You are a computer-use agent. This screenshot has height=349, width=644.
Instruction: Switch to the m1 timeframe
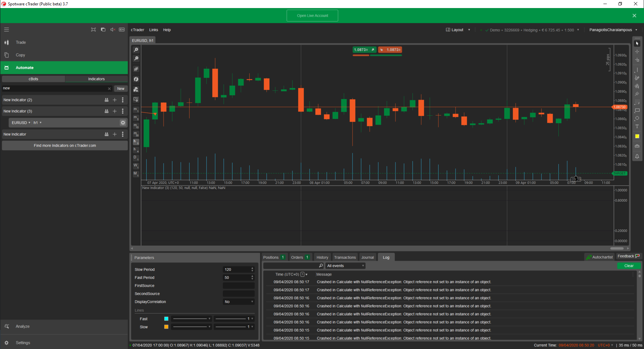point(136,110)
